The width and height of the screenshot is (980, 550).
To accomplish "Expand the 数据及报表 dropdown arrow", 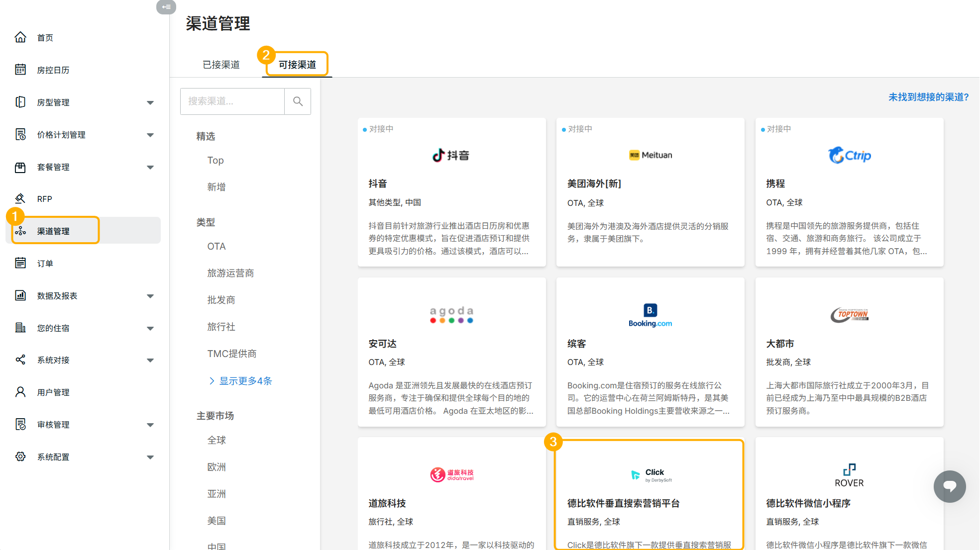I will [150, 296].
